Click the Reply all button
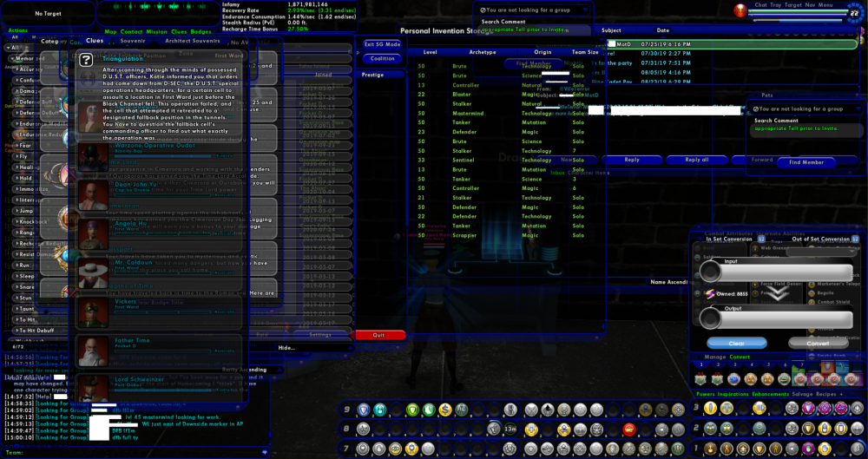This screenshot has height=459, width=868. [x=696, y=160]
